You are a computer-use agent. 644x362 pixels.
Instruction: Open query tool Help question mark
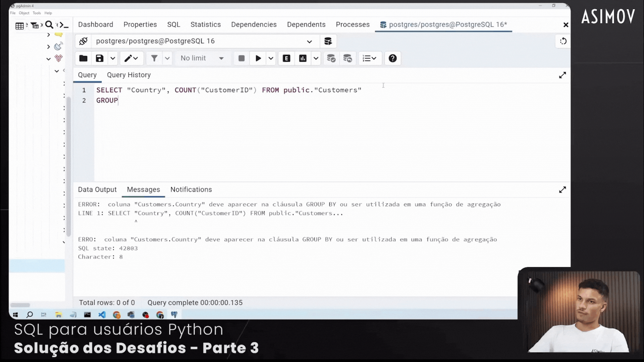(393, 58)
